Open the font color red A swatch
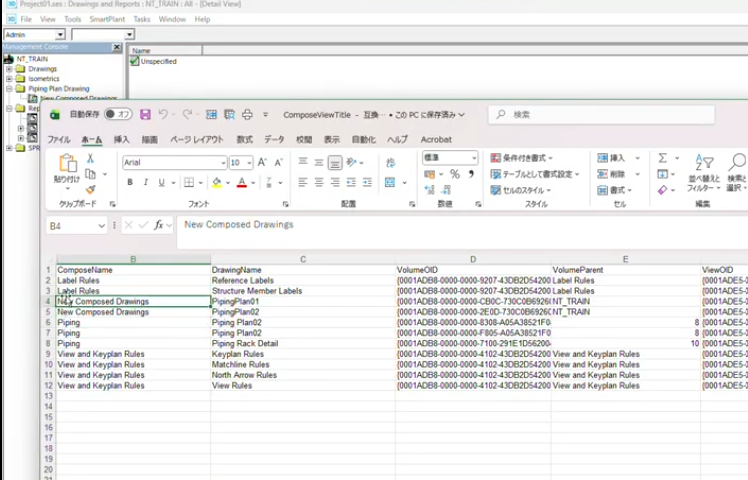This screenshot has height=480, width=748. (x=241, y=183)
